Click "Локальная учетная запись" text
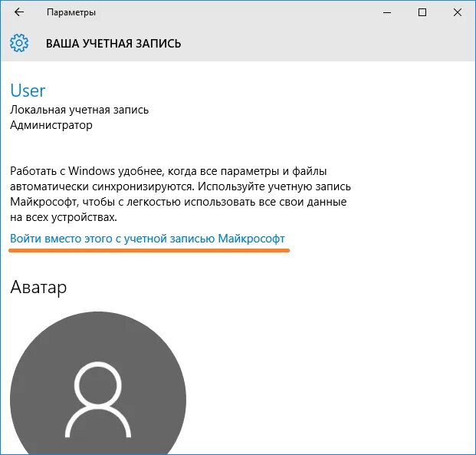 79,110
